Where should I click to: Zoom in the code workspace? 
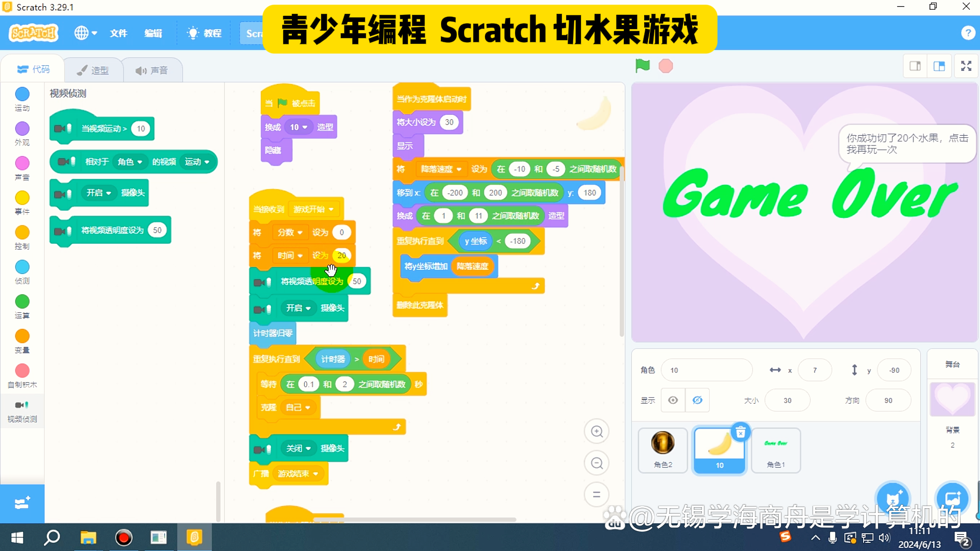(x=597, y=432)
